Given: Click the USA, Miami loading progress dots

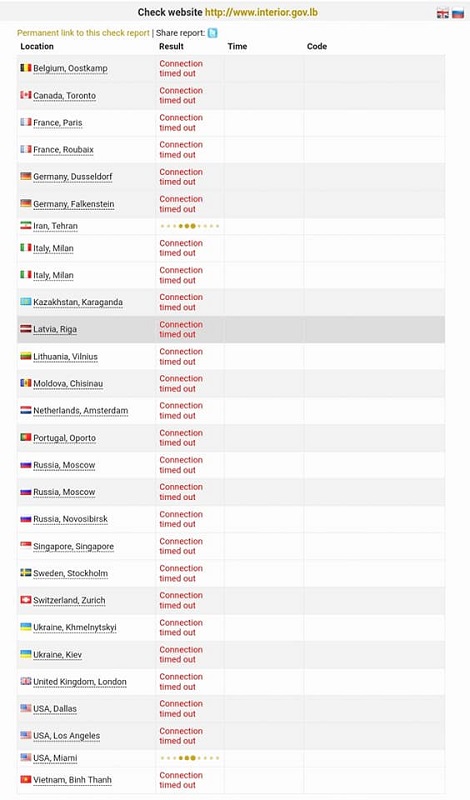Looking at the screenshot, I should (189, 758).
